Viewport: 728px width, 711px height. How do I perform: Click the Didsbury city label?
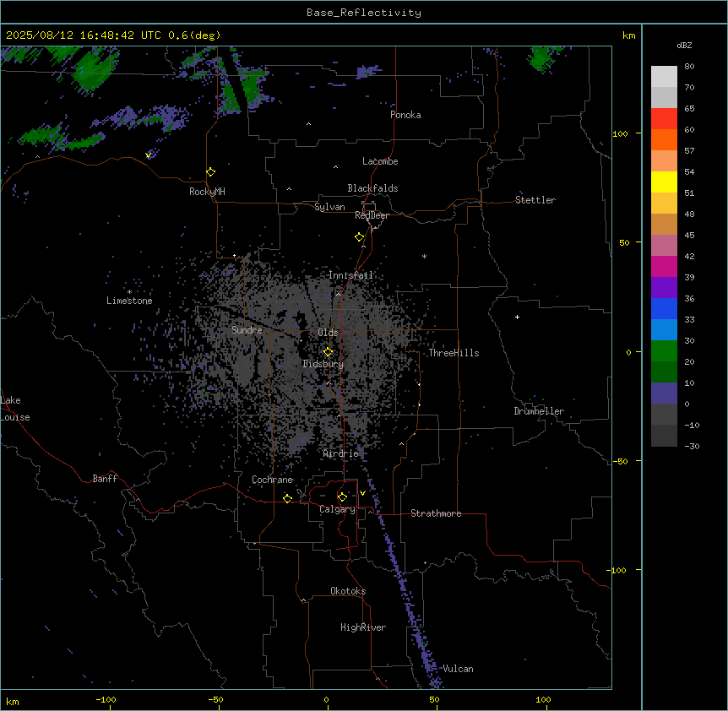pos(323,364)
